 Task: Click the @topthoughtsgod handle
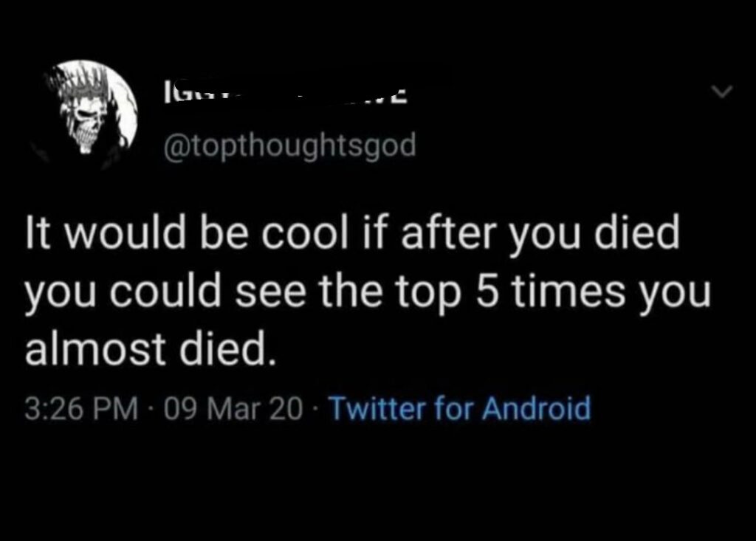pyautogui.click(x=292, y=145)
